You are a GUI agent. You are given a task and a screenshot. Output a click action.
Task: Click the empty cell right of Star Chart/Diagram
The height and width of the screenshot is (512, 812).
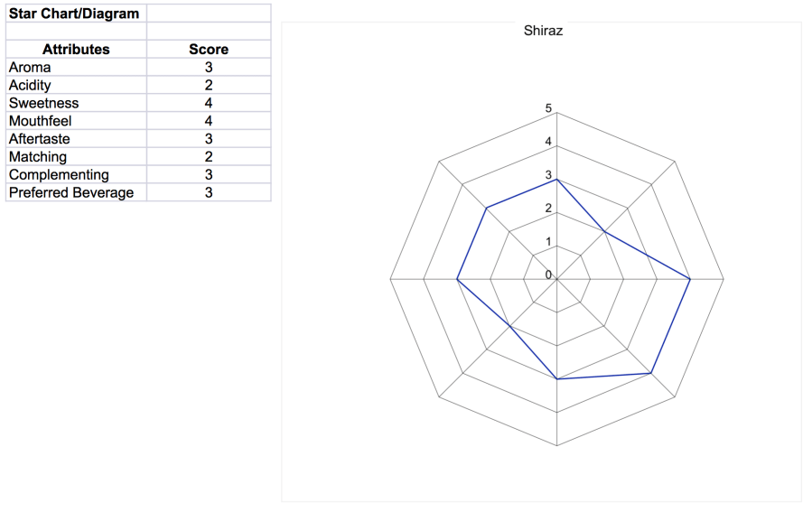point(209,14)
